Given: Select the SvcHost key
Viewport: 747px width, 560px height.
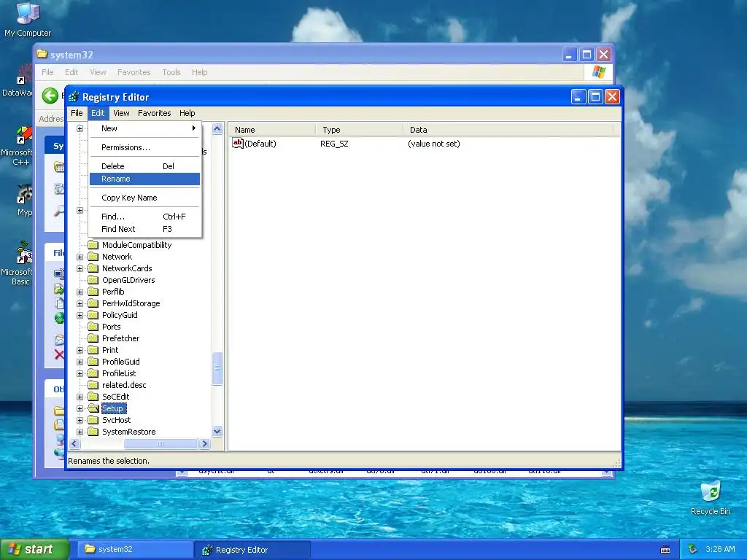Looking at the screenshot, I should tap(116, 420).
